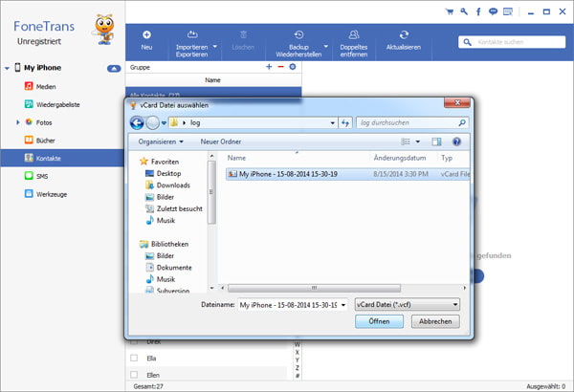The width and height of the screenshot is (574, 392).
Task: Jump to letter W in the alphabet index
Action: click(297, 344)
